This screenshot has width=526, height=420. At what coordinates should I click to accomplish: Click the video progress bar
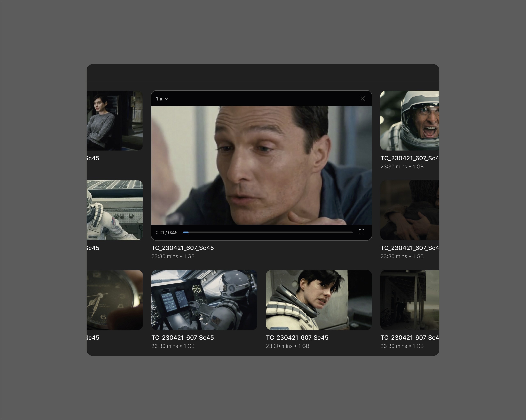pos(268,232)
